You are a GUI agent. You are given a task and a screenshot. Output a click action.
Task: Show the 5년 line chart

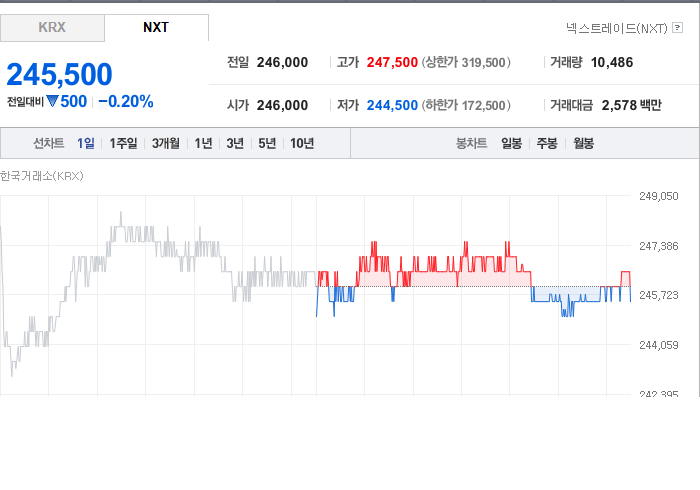pyautogui.click(x=267, y=143)
